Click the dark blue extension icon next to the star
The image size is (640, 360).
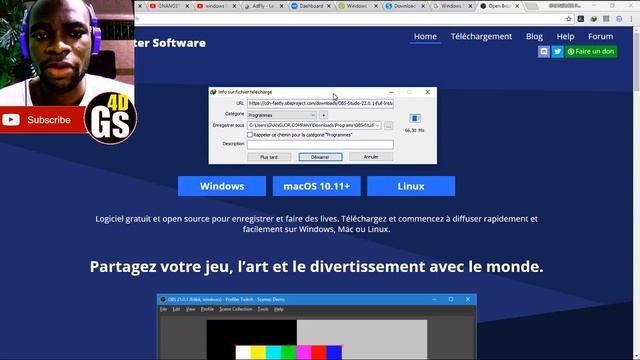[581, 19]
